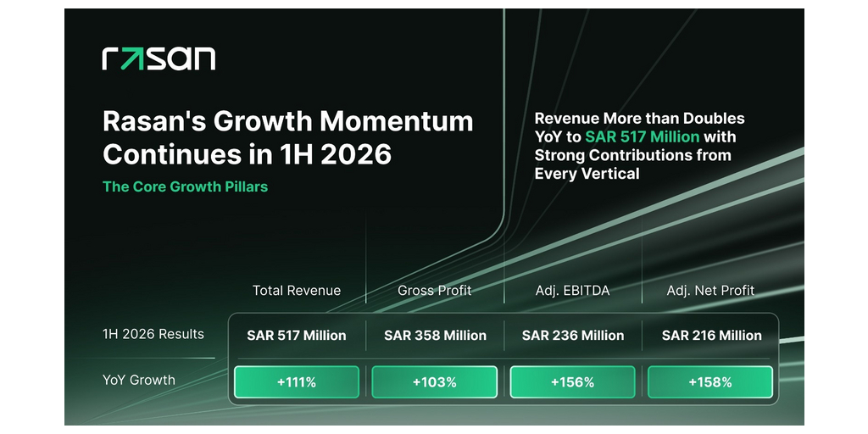
Task: Click the green "SAR 517 Million" highlighted text
Action: tap(643, 136)
